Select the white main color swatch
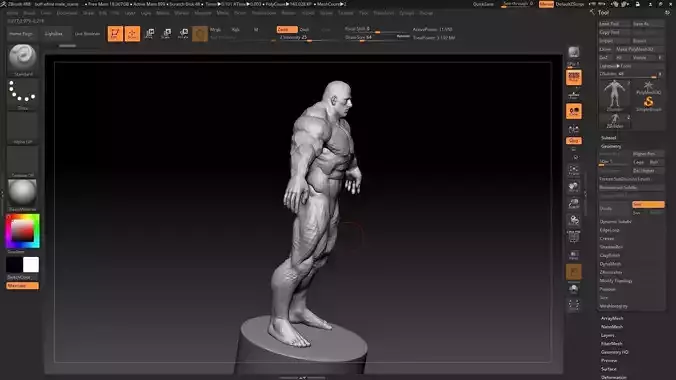This screenshot has height=380, width=676. click(31, 265)
